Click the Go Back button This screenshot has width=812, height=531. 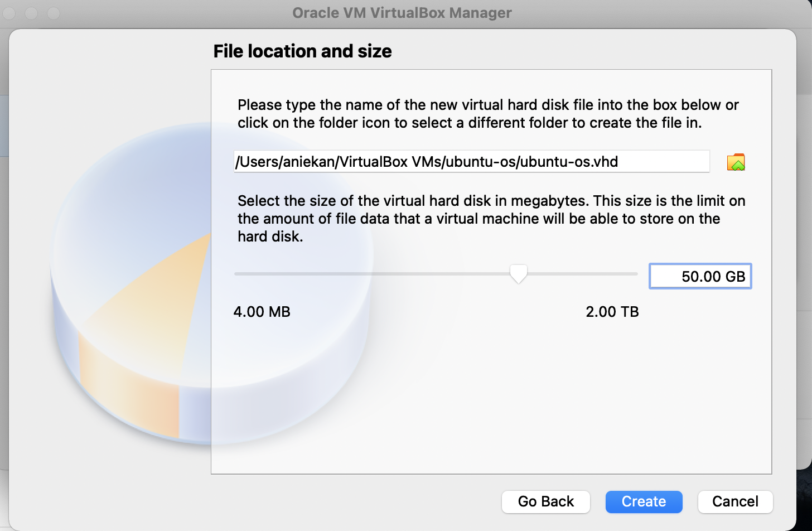click(546, 501)
